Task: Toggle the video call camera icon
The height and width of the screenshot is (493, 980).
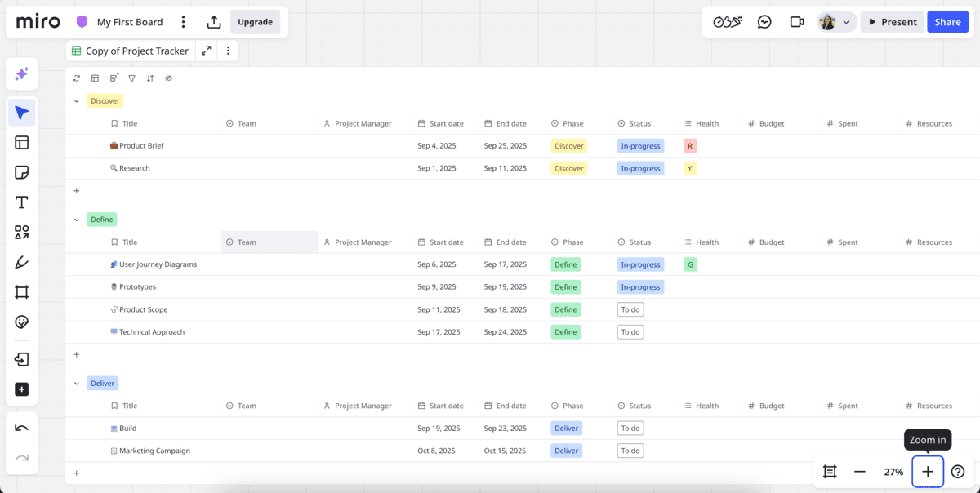Action: point(797,22)
